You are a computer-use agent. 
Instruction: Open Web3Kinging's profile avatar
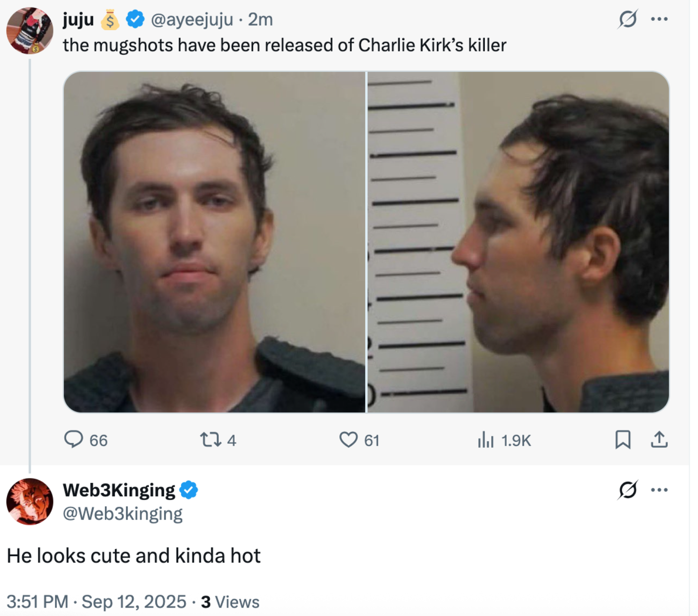[30, 501]
